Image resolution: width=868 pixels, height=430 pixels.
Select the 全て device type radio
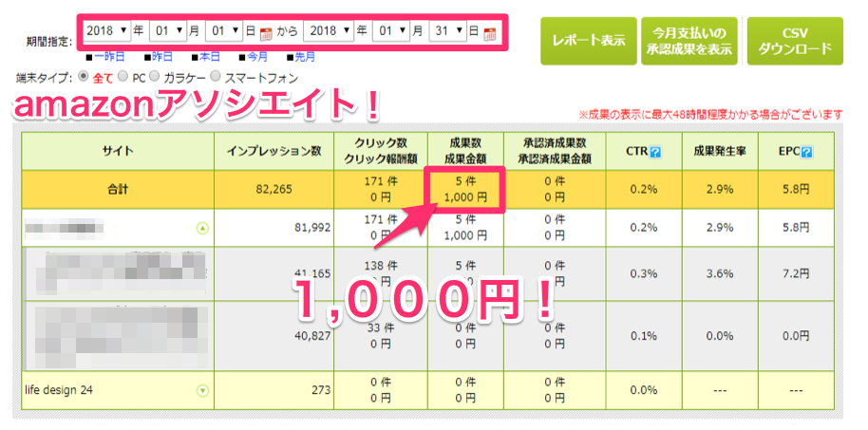click(84, 77)
